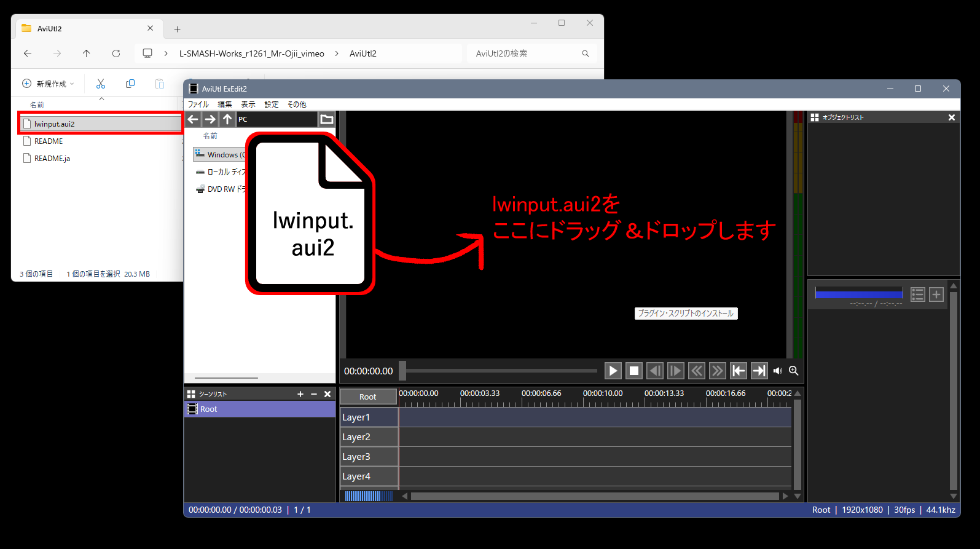Click the Root button above the layers

[368, 397]
